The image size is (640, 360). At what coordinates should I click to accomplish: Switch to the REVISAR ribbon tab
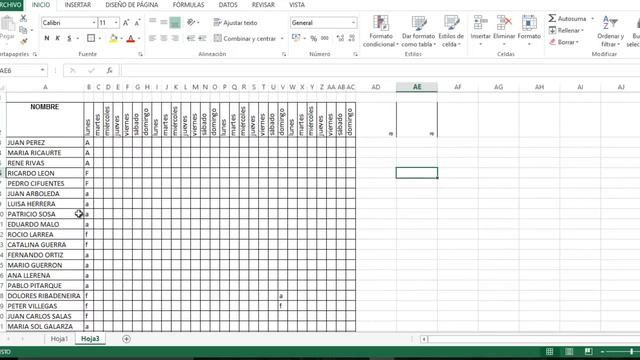click(263, 5)
